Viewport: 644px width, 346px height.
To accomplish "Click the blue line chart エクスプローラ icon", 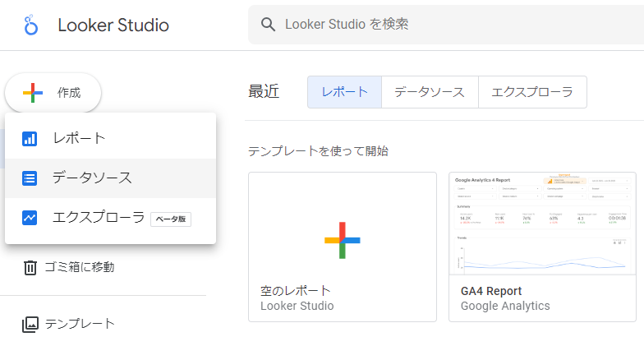I will [30, 217].
